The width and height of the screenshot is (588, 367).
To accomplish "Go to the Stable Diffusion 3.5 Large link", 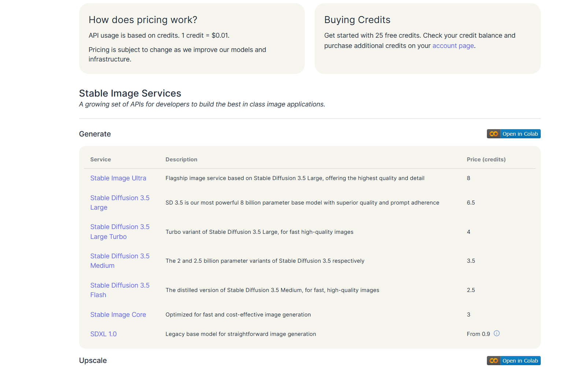I will [120, 203].
